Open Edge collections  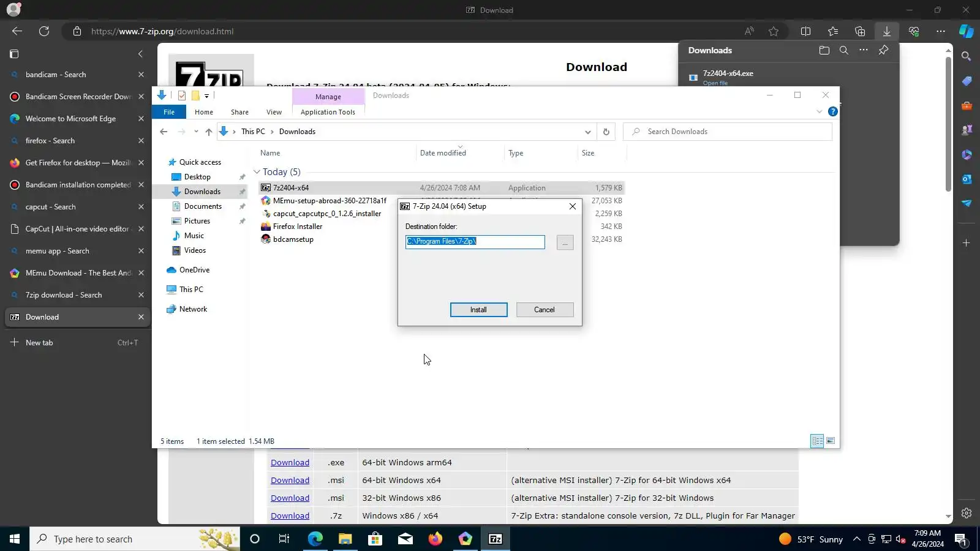point(860,31)
